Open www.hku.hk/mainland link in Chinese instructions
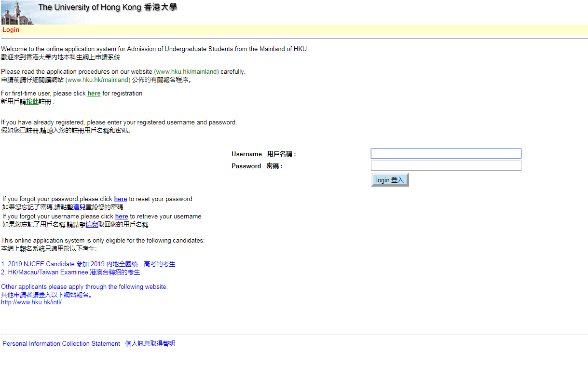The image size is (588, 367). pyautogui.click(x=98, y=80)
